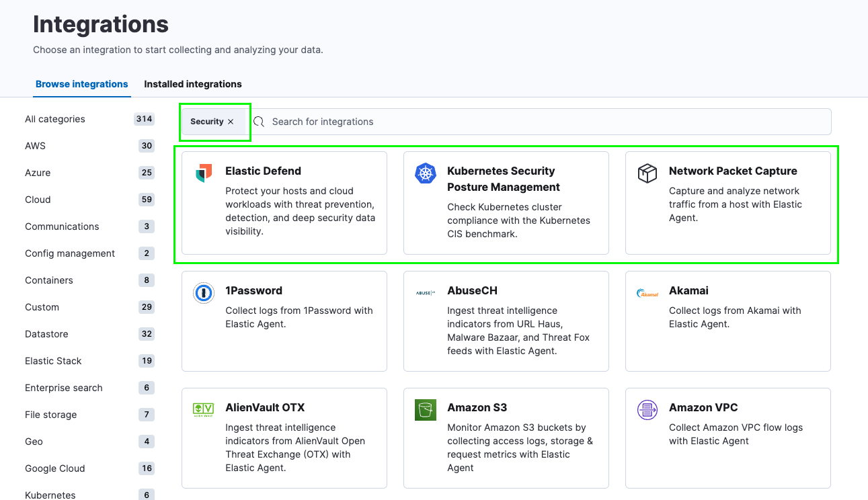Viewport: 868px width, 500px height.
Task: Click the 314 count badge
Action: pos(144,119)
